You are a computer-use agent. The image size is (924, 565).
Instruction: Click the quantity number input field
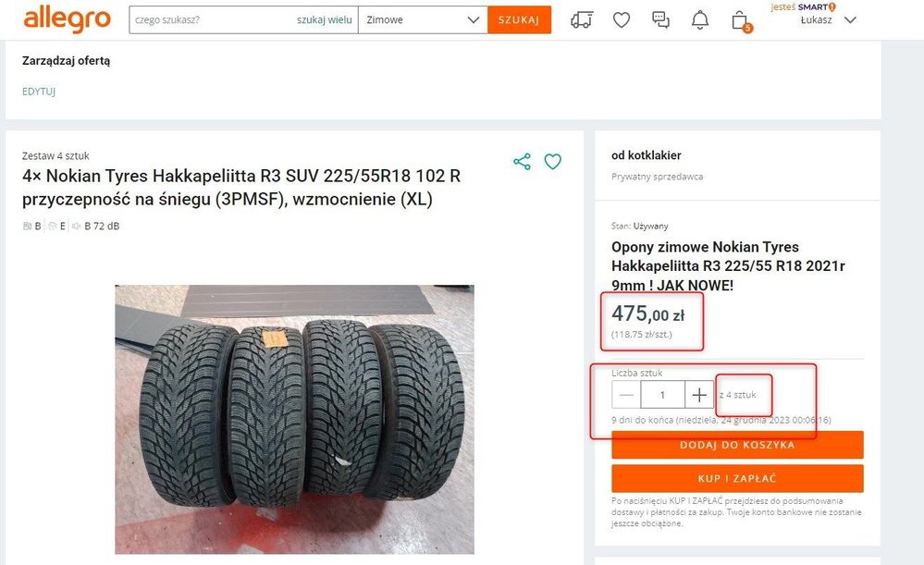[663, 395]
